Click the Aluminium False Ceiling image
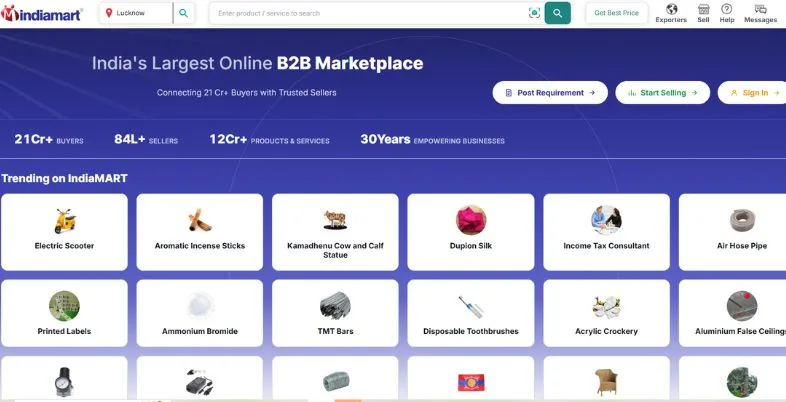The image size is (786, 402). [742, 306]
